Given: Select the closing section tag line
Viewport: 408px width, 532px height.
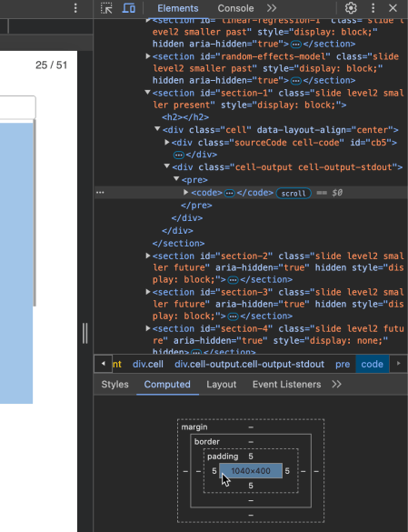Looking at the screenshot, I should (178, 244).
